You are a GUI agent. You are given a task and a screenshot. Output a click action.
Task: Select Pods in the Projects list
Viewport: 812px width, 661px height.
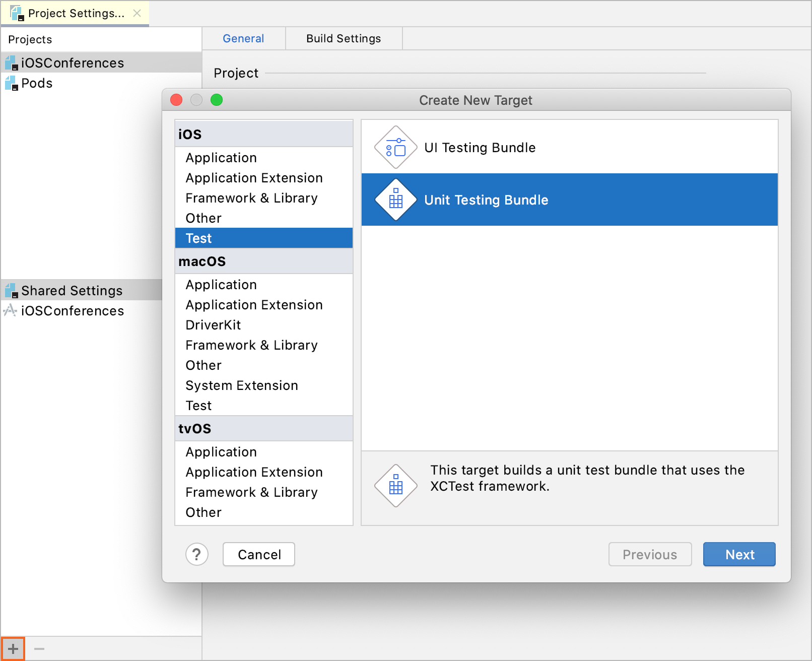(x=101, y=83)
